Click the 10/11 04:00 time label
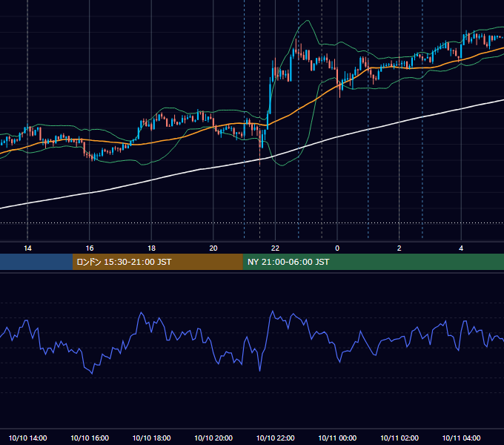Viewport: 504px width, 445px height. [x=461, y=438]
